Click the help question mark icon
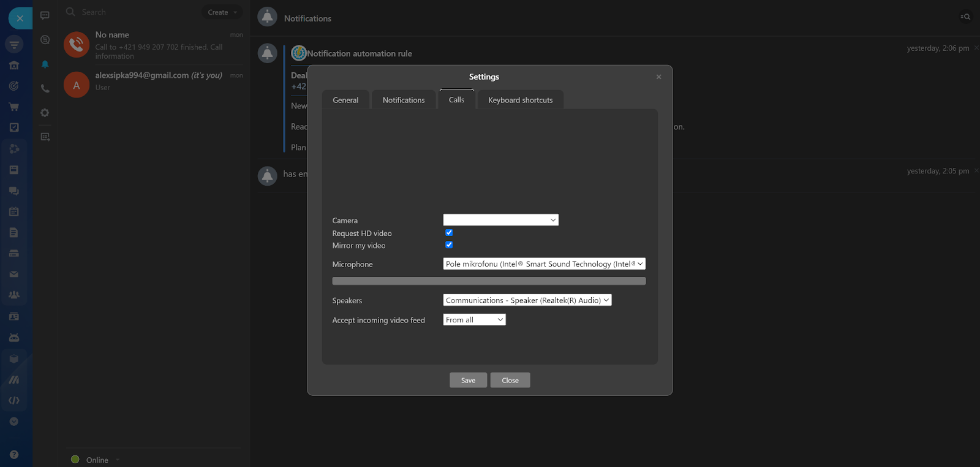This screenshot has width=980, height=467. (13, 455)
